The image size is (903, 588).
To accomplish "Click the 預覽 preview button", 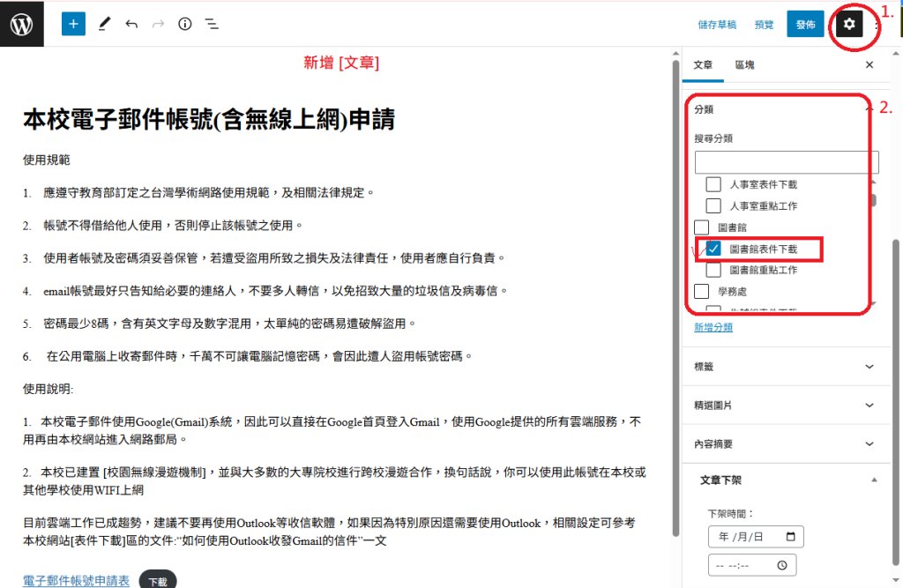I will click(x=764, y=24).
